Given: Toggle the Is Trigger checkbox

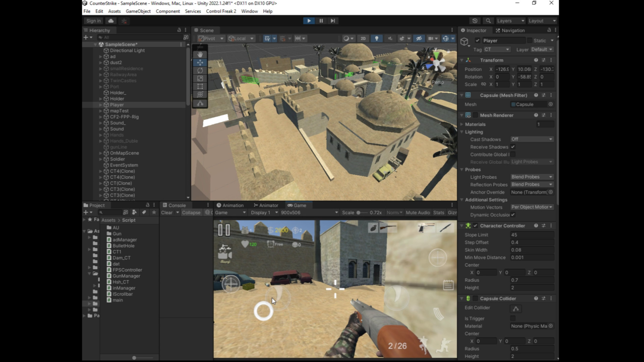Looking at the screenshot, I should click(513, 318).
